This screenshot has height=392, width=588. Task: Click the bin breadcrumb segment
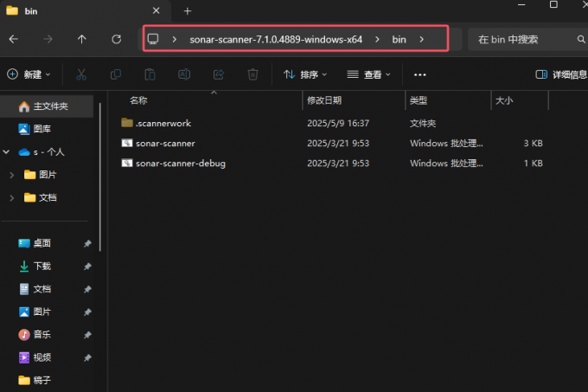point(399,40)
